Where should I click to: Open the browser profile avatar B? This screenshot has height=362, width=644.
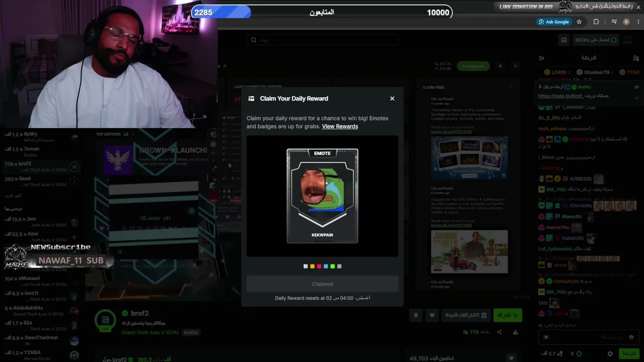626,22
